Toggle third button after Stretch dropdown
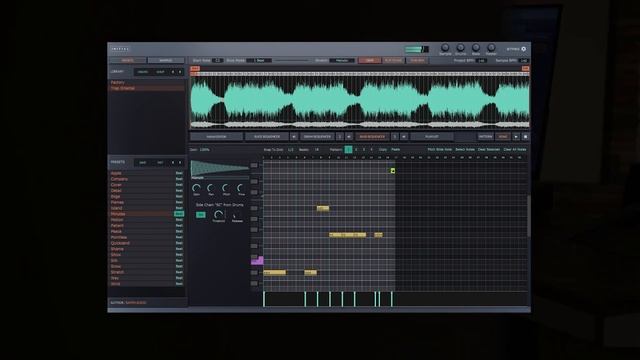Screen dimensions: 640x360 pyautogui.click(x=417, y=60)
